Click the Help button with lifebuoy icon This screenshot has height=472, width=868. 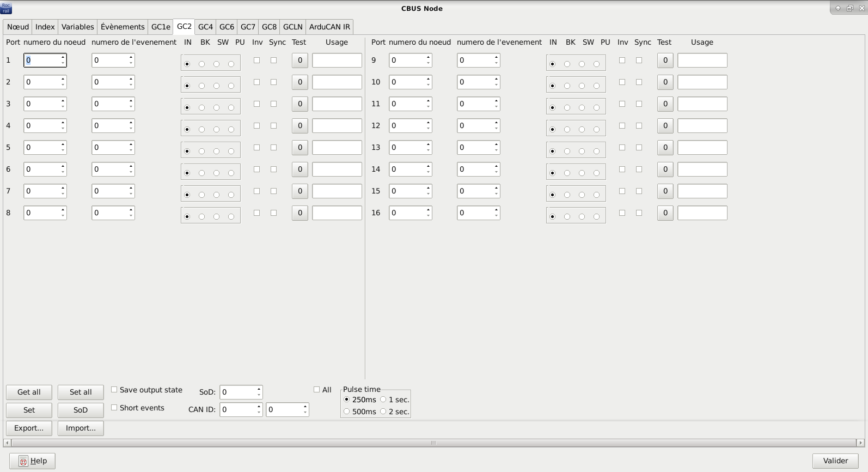[32, 461]
